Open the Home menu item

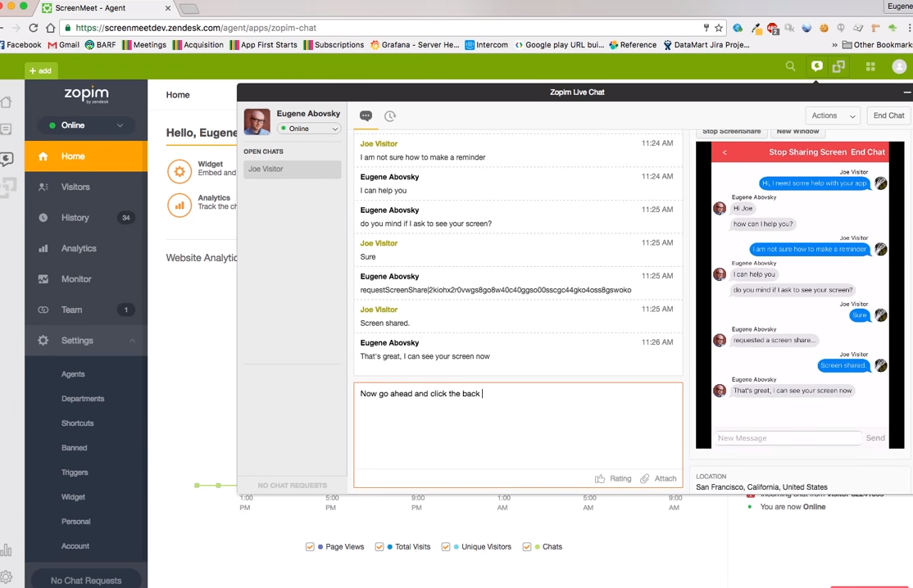85,156
